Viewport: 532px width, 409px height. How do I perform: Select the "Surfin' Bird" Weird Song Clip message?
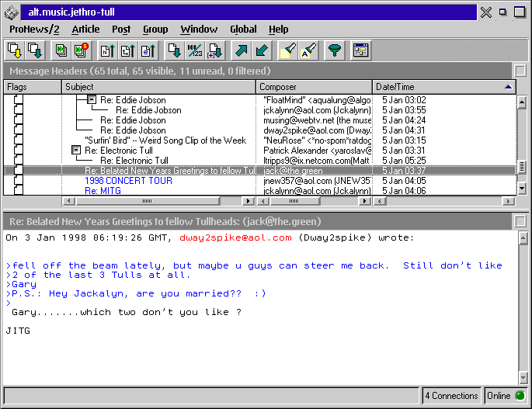[x=165, y=140]
